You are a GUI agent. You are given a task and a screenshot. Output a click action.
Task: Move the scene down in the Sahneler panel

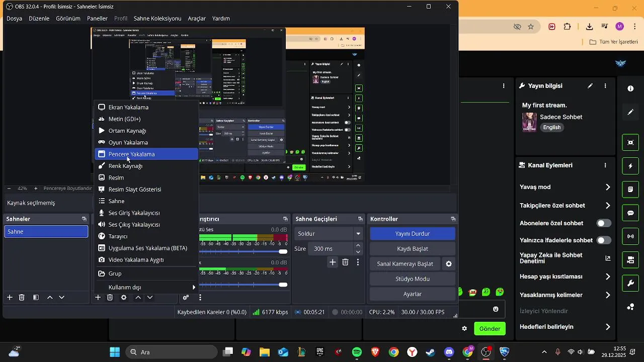click(x=62, y=298)
